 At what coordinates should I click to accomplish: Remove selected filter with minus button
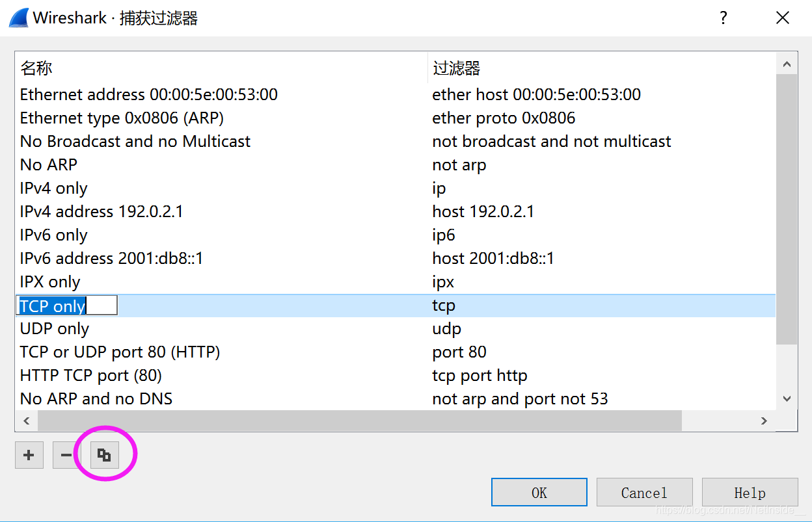point(66,455)
